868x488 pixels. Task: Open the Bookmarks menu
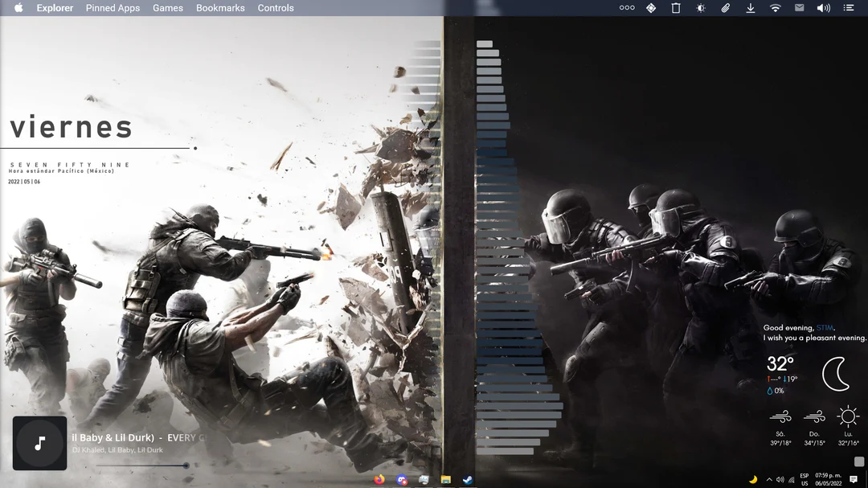pyautogui.click(x=220, y=8)
